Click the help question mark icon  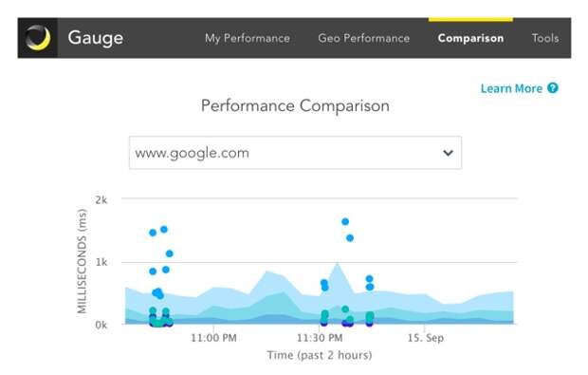[x=552, y=88]
